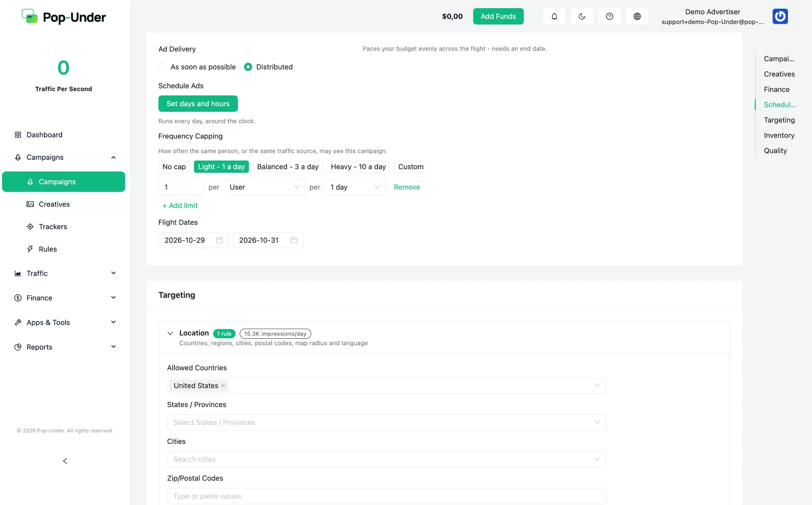Open start date calendar icon
The height and width of the screenshot is (505, 812).
[x=219, y=240]
